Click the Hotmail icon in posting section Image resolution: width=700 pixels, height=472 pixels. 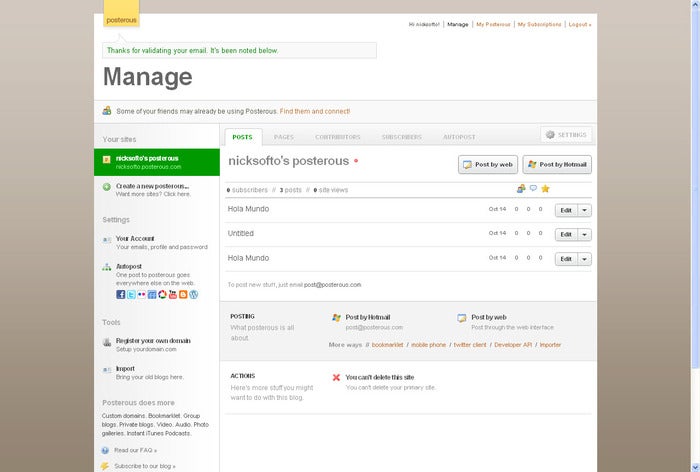pyautogui.click(x=337, y=317)
